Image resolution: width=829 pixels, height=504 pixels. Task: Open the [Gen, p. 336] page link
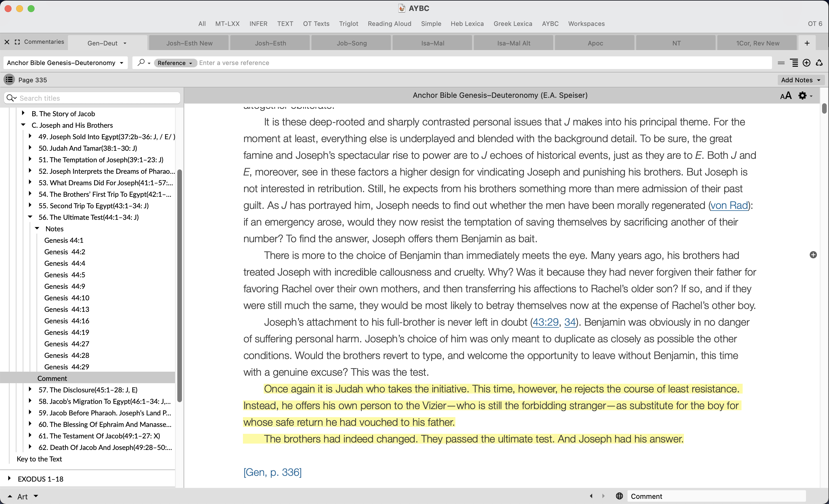pyautogui.click(x=272, y=472)
